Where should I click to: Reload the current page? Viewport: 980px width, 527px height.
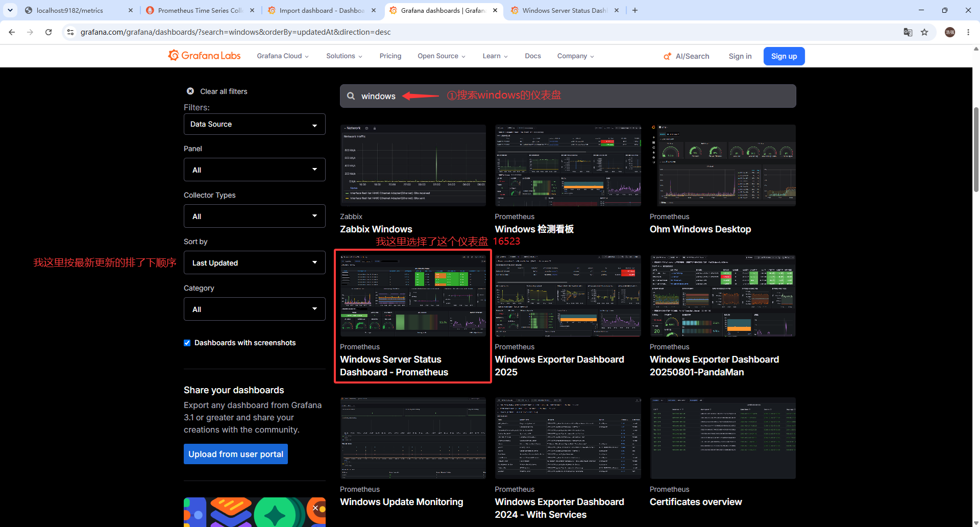click(x=48, y=32)
